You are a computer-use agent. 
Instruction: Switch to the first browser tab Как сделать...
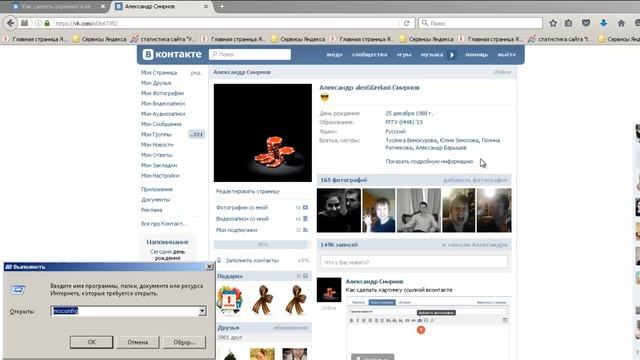(x=58, y=7)
